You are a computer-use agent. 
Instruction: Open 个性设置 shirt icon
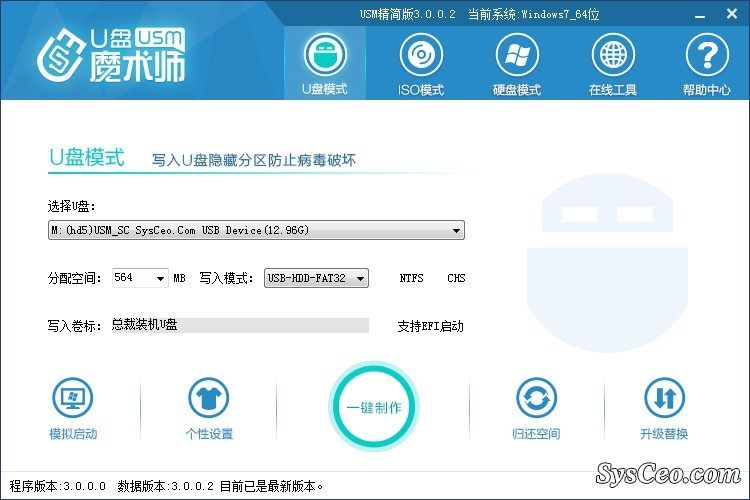(x=208, y=400)
